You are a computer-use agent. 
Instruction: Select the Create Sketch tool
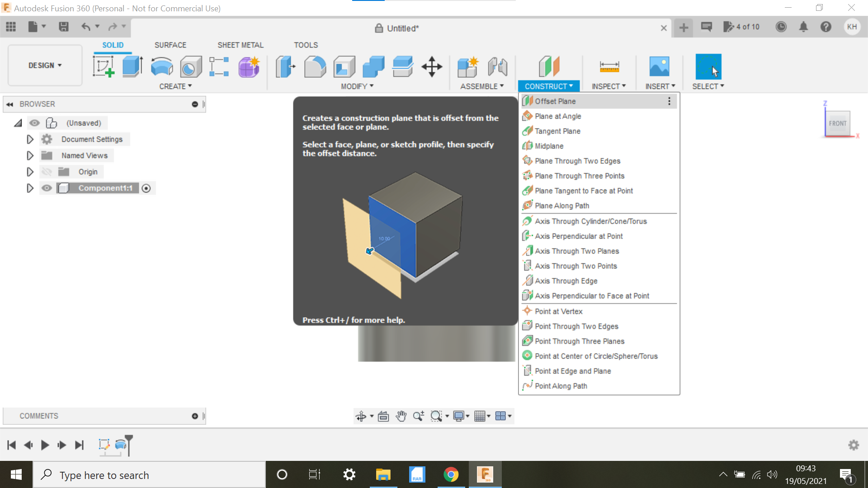tap(103, 66)
